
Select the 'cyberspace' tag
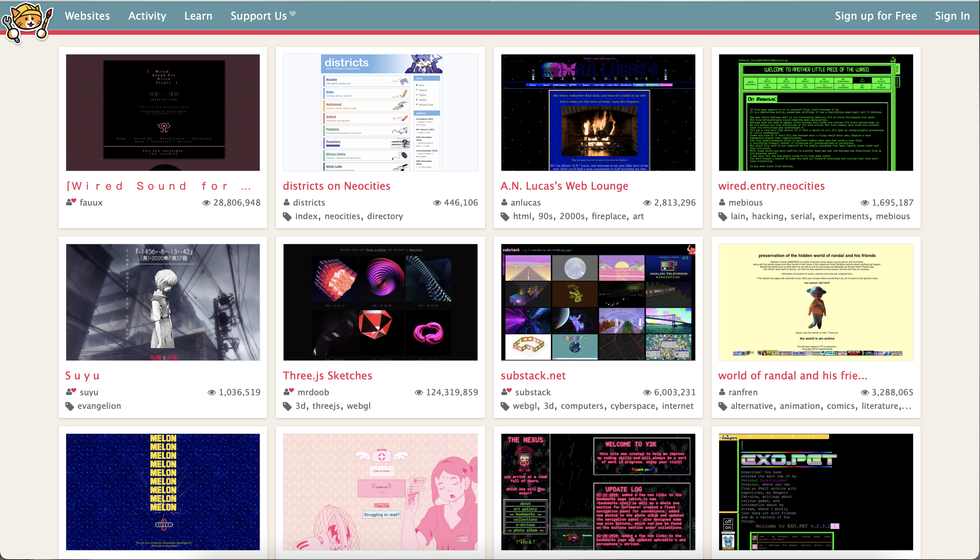coord(633,406)
